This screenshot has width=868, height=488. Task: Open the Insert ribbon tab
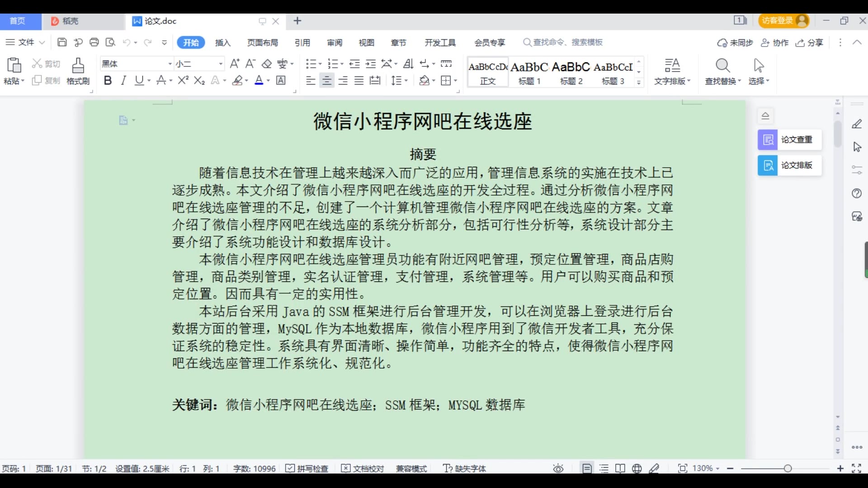223,42
